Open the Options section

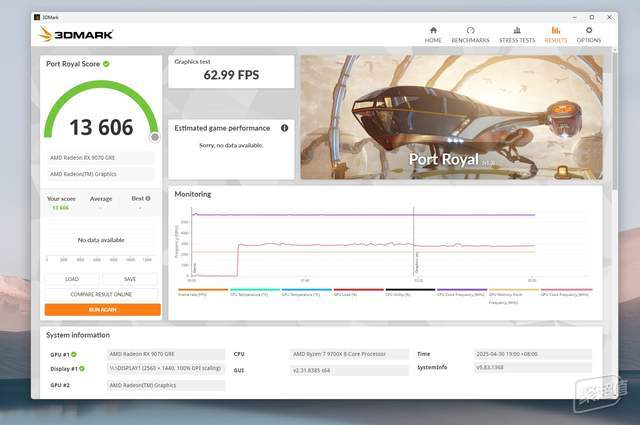point(589,35)
